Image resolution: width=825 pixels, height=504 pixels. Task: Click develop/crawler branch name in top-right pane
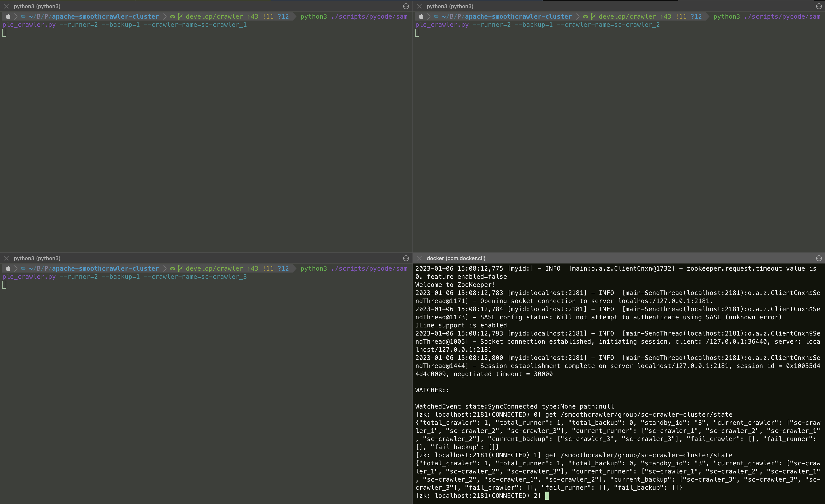[627, 16]
